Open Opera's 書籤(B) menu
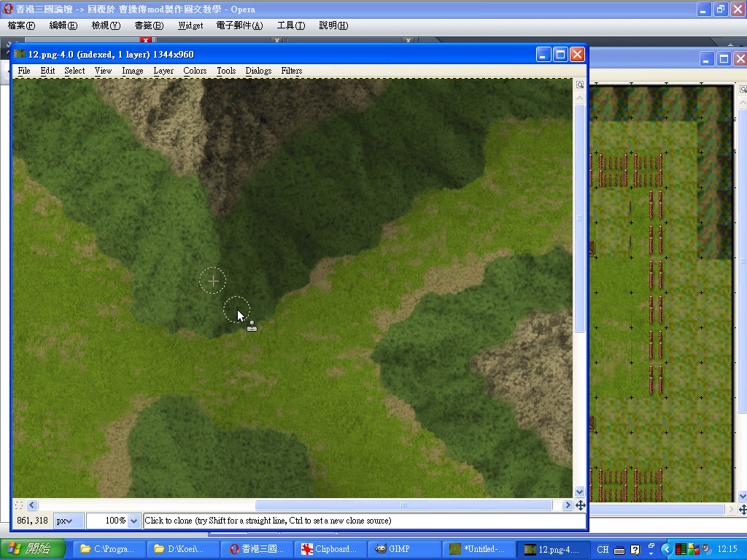 click(x=149, y=26)
